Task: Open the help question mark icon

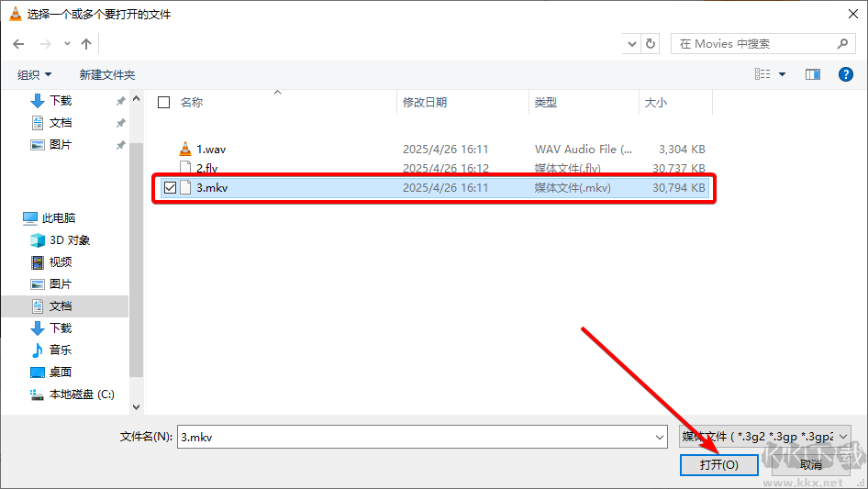Action: tap(846, 74)
